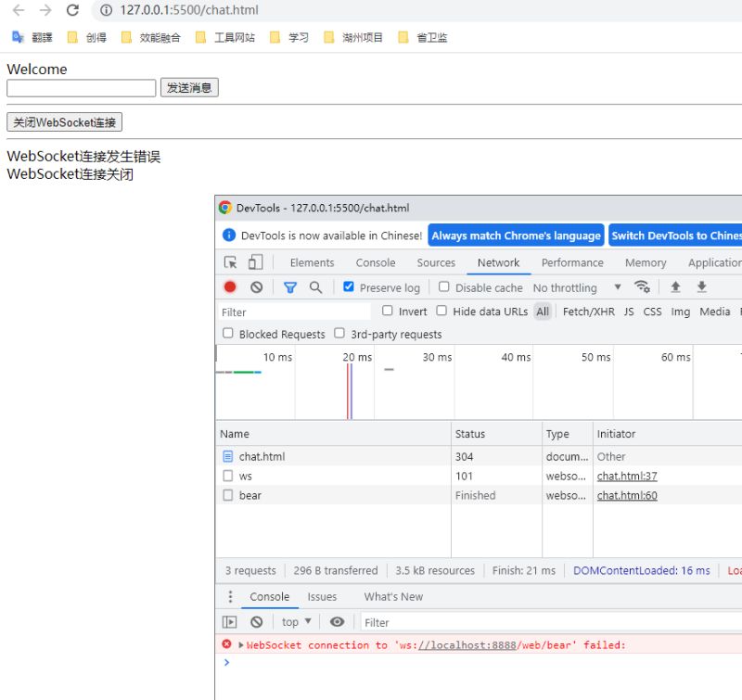
Task: Click the red error icon in console
Action: pos(226,643)
